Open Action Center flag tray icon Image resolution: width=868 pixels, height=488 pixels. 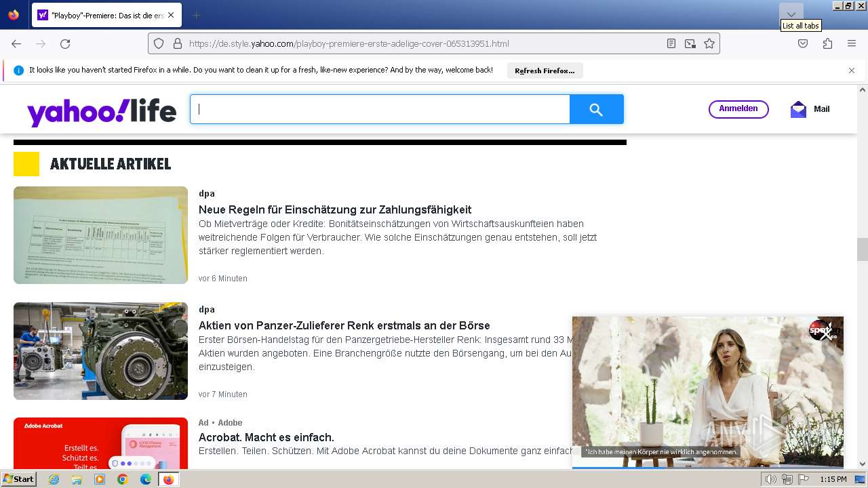(804, 479)
